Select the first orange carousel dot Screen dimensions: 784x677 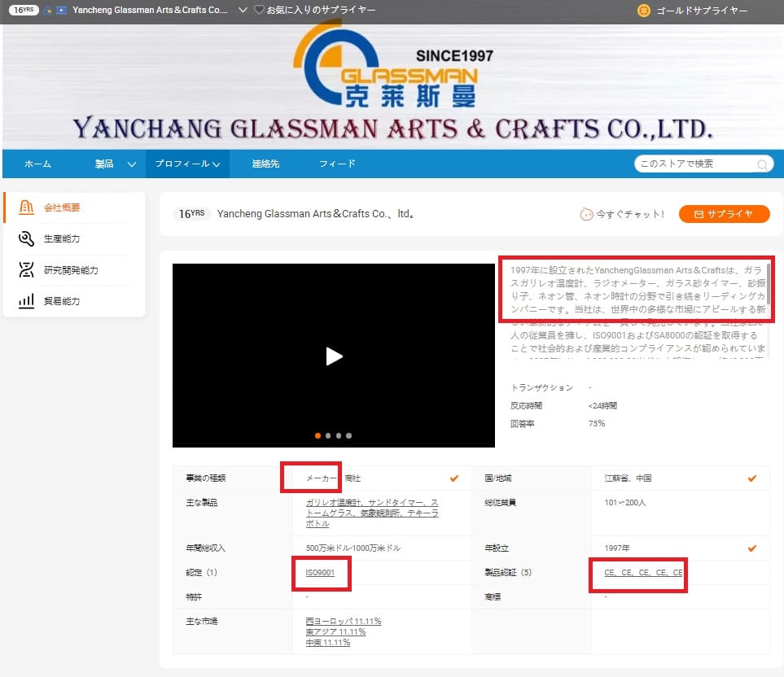[318, 435]
